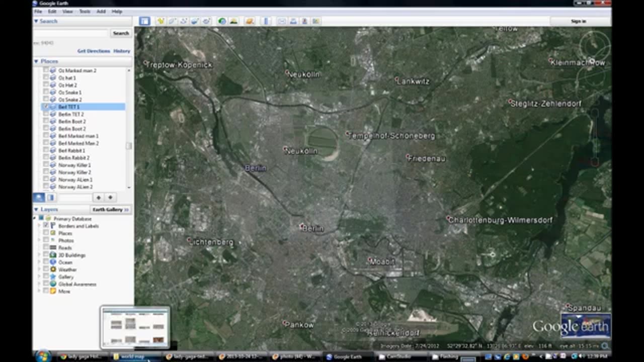Collapse the Layers panel
Viewport: 644px width, 362px height.
[36, 209]
